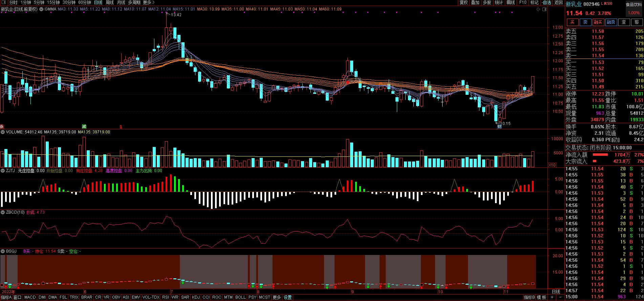Click the blue 卖 sell button
This screenshot has width=644, height=301.
coord(585,22)
